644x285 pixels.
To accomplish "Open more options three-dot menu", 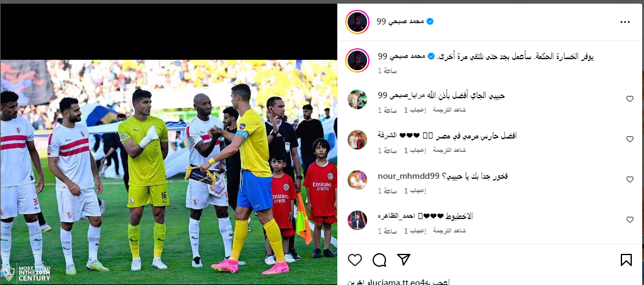I will [624, 22].
